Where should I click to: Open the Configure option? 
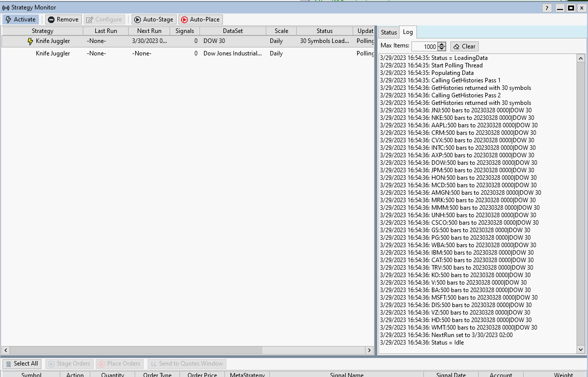pos(104,19)
